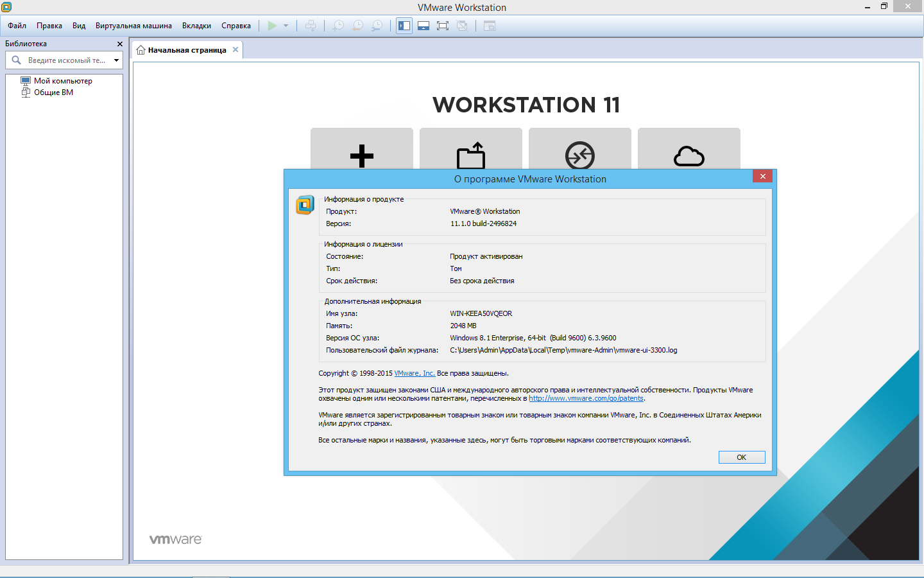The width and height of the screenshot is (924, 578).
Task: Close the Начальная страница tab
Action: 235,49
